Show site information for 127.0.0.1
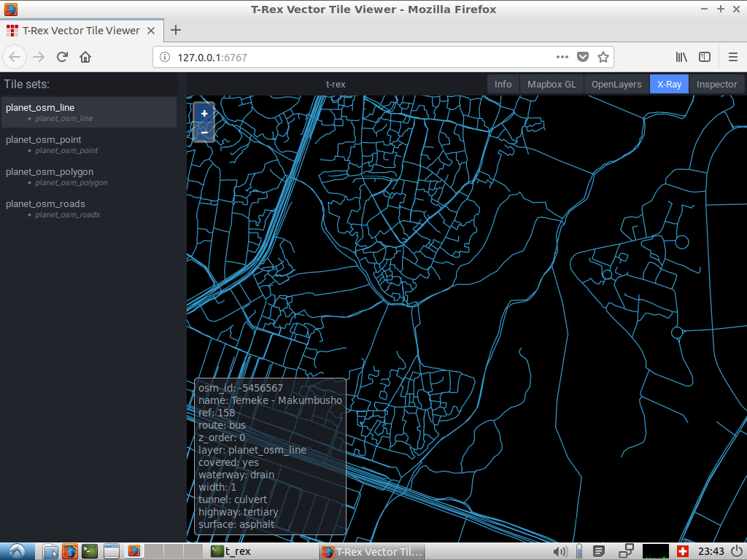 [165, 57]
